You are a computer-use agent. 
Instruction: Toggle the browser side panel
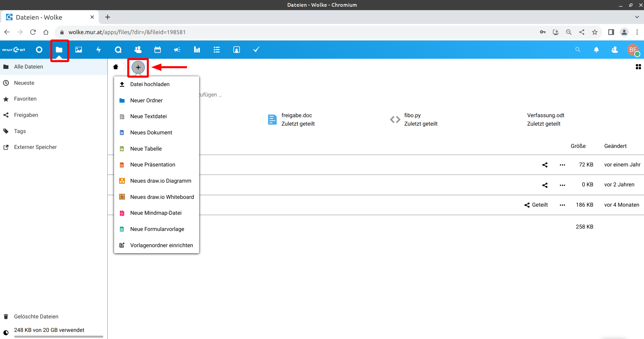click(x=611, y=32)
